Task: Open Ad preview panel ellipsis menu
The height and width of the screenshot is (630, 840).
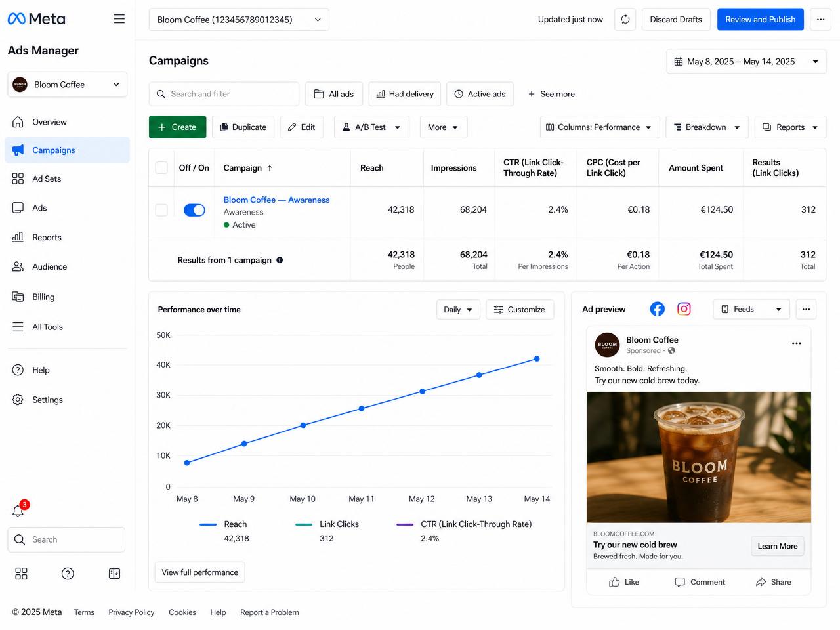Action: (806, 309)
